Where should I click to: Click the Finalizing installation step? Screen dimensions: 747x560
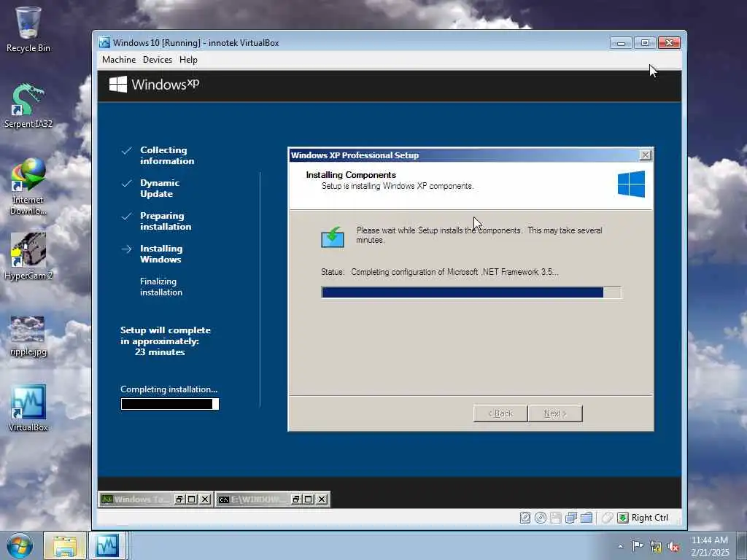point(161,287)
